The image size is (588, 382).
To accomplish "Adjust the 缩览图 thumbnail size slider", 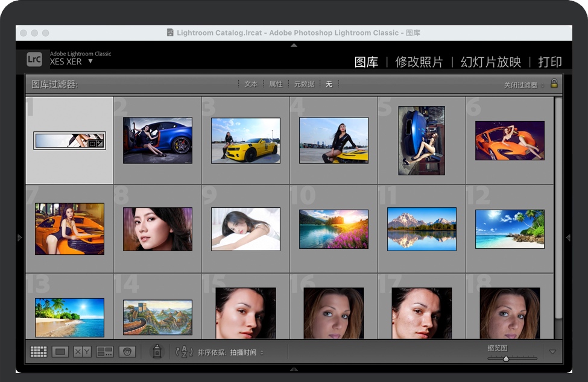I will pos(506,359).
